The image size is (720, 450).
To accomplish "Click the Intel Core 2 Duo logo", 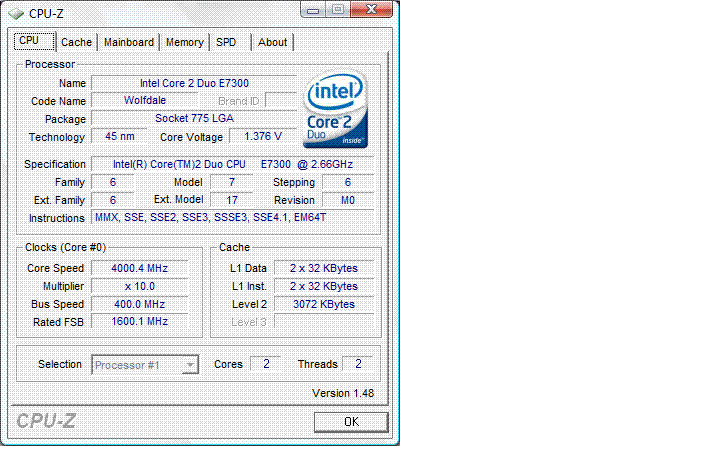I will pos(336,110).
